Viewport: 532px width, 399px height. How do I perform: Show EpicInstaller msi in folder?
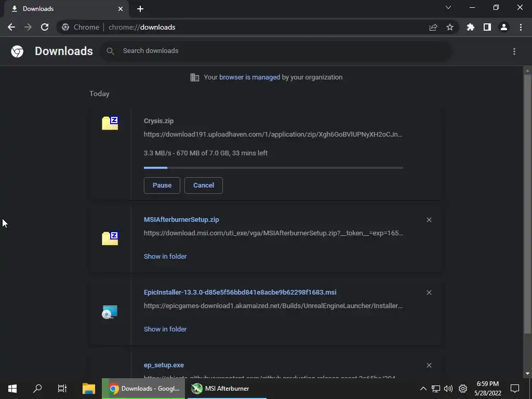point(165,329)
